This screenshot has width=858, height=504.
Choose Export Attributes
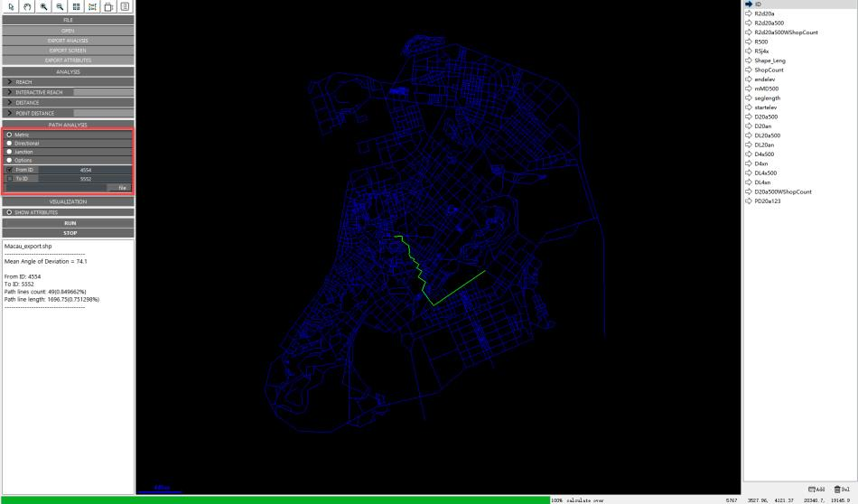coord(68,61)
